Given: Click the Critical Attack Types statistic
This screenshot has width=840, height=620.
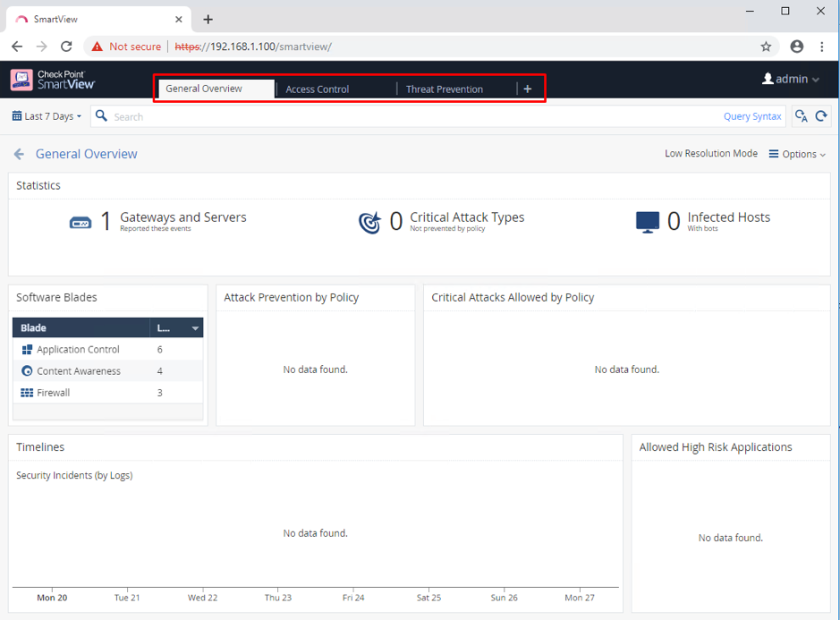Looking at the screenshot, I should pos(441,221).
